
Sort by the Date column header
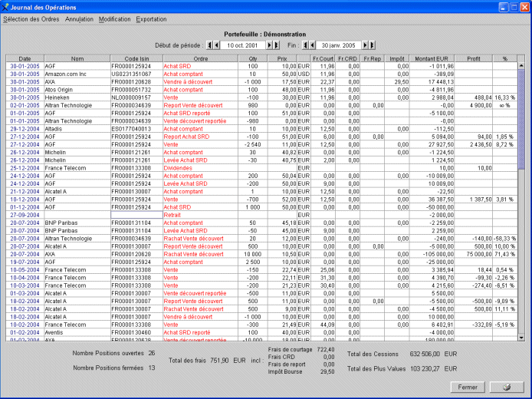(x=25, y=58)
